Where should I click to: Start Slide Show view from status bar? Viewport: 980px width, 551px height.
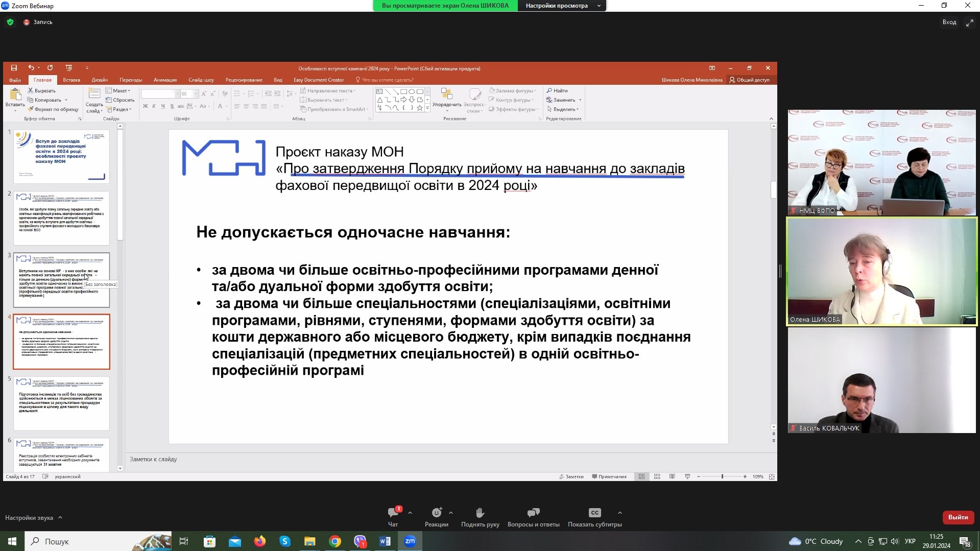point(687,476)
